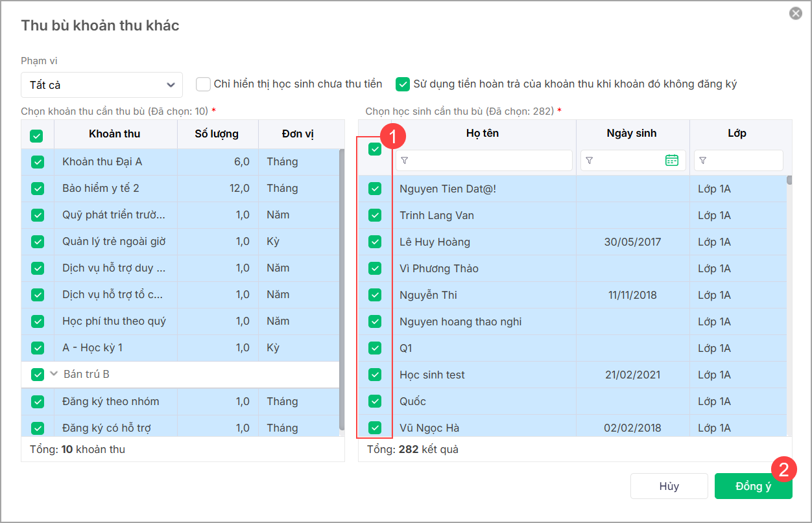
Task: Click filter funnel icon in Lớp filter
Action: coord(702,161)
